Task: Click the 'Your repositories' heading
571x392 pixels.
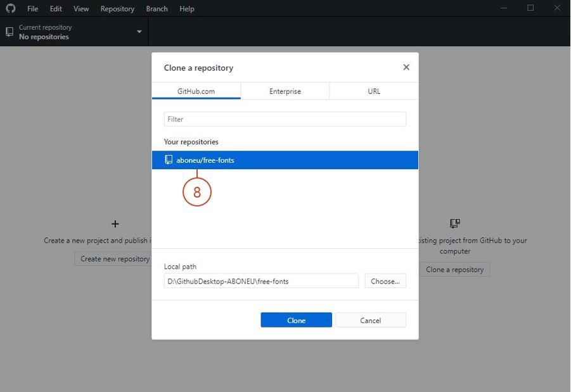Action: click(x=191, y=142)
